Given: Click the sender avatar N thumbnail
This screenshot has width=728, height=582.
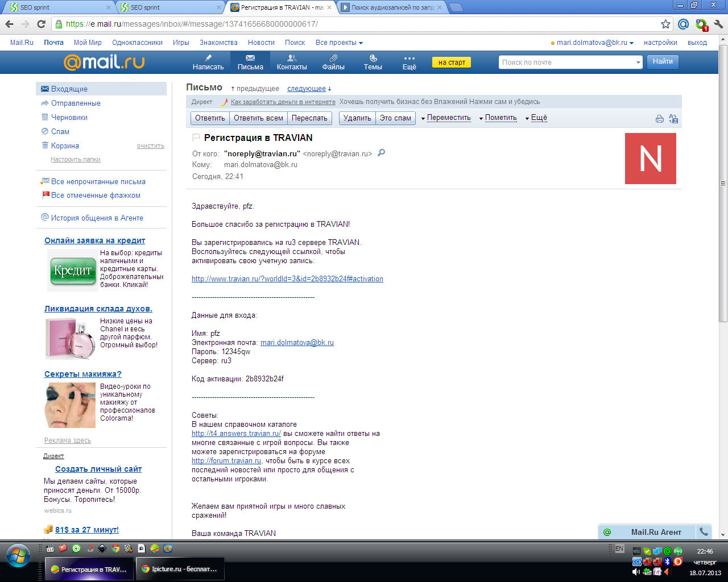Looking at the screenshot, I should pos(651,159).
